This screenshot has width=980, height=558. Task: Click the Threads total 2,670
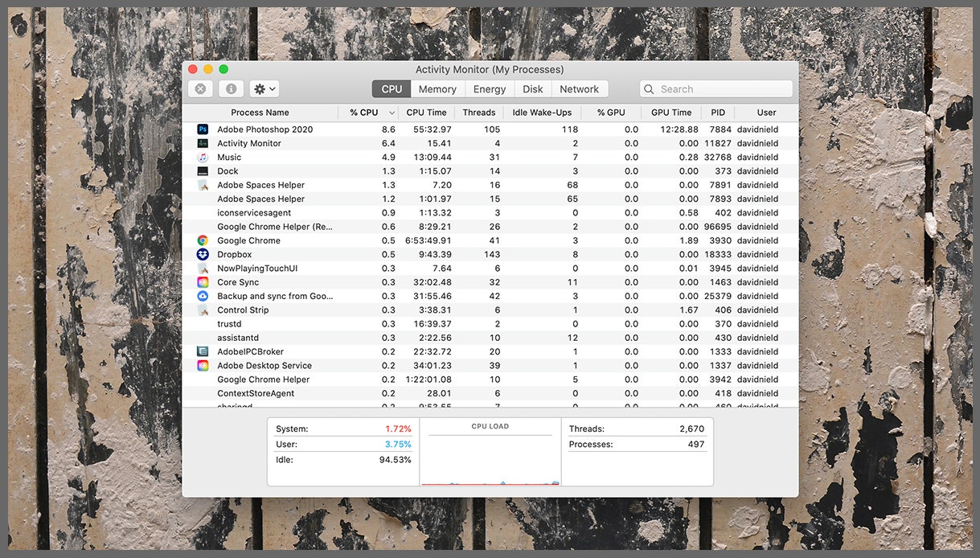691,429
